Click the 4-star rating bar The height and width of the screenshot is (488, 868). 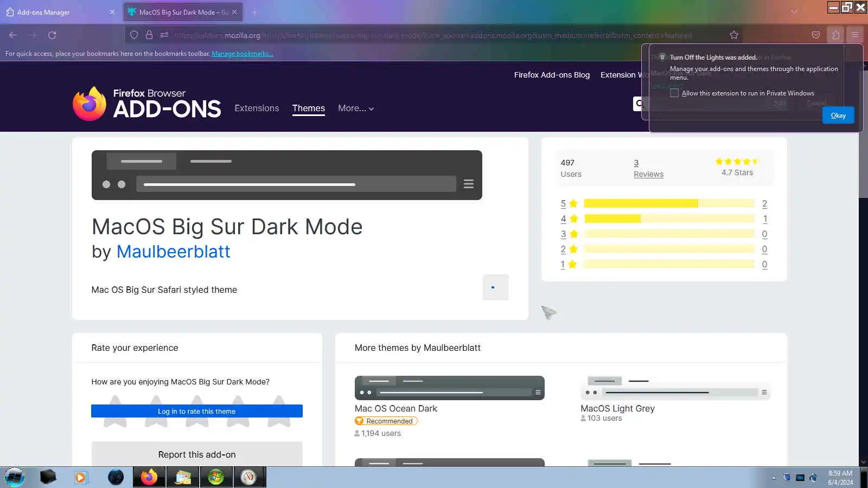[x=669, y=219]
